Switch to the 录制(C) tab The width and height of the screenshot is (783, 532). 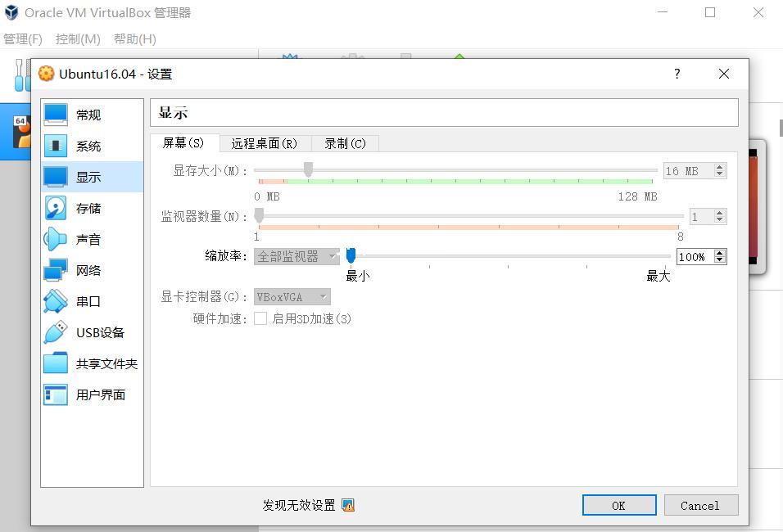pos(345,143)
